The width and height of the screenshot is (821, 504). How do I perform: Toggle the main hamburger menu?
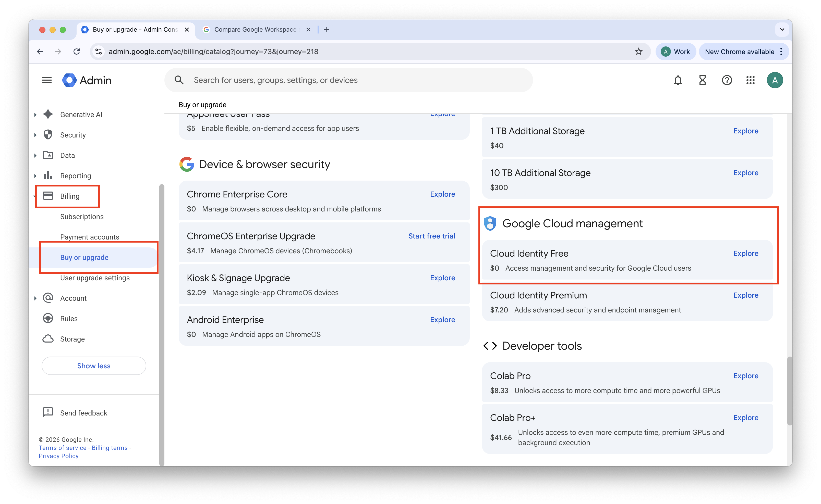click(47, 80)
